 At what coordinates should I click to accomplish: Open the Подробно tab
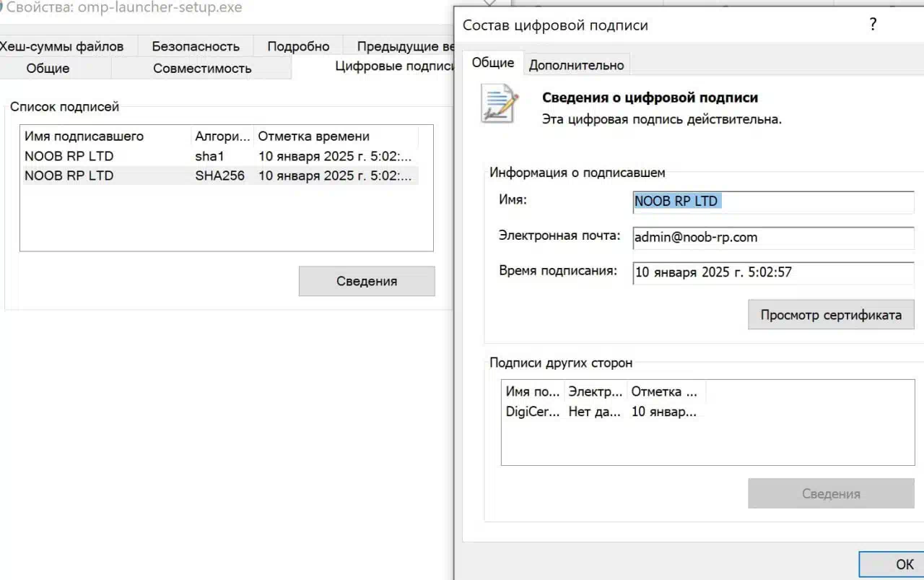coord(298,46)
